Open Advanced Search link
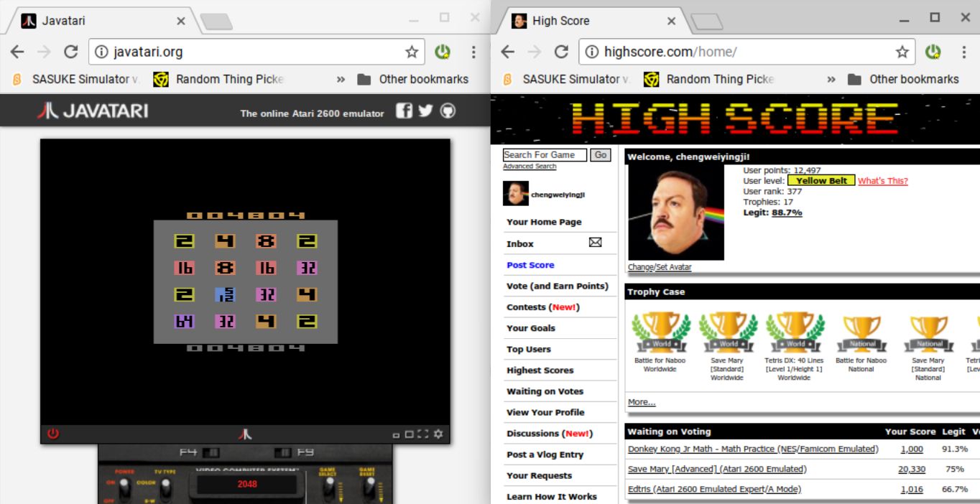Viewport: 980px width, 504px height. coord(530,167)
